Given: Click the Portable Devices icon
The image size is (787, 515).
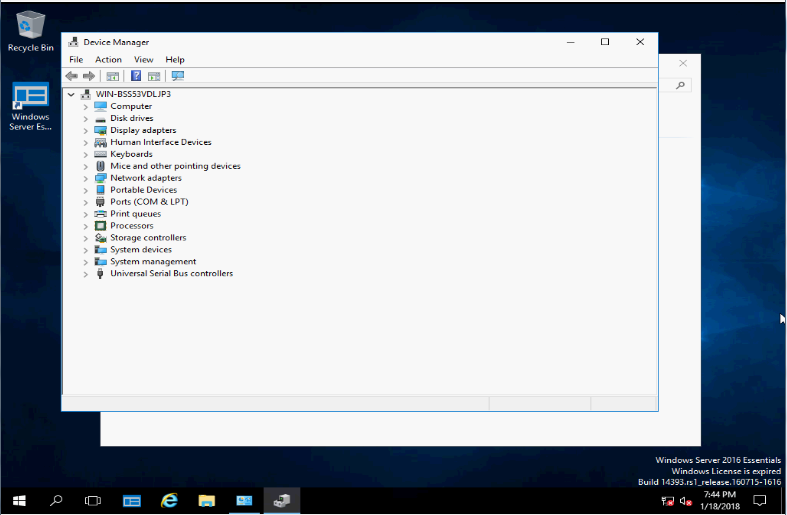Looking at the screenshot, I should (x=100, y=190).
